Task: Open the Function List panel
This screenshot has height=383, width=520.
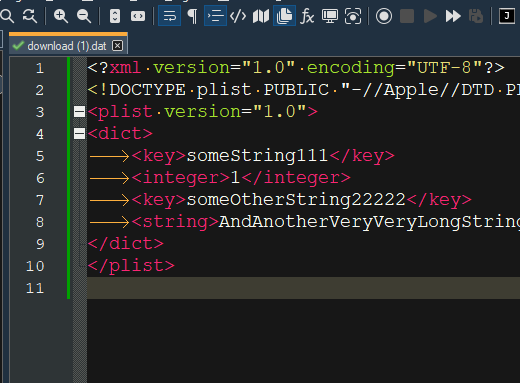Action: tap(307, 16)
